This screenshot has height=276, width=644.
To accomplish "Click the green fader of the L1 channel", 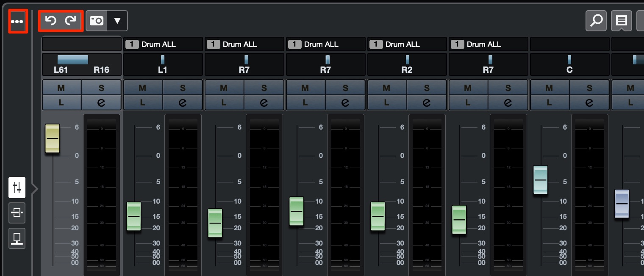I will pyautogui.click(x=134, y=216).
